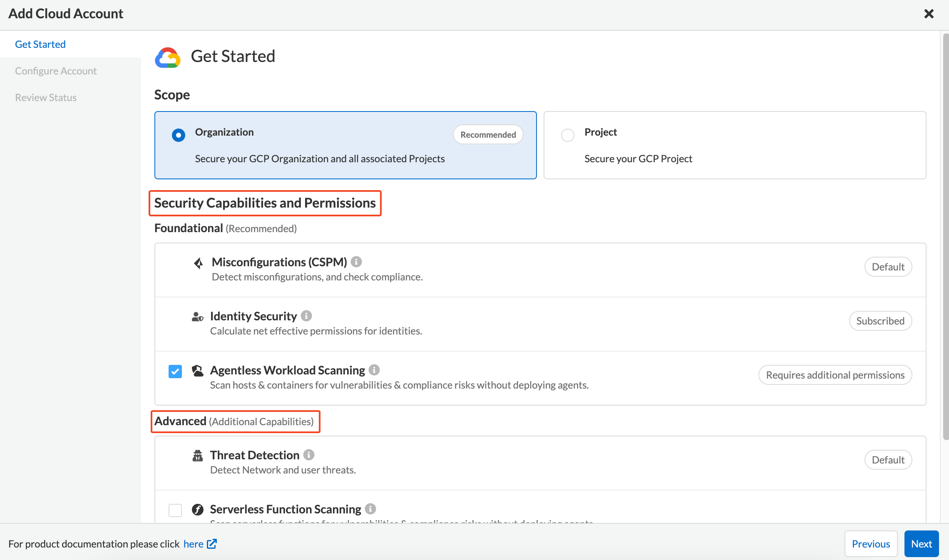Click info icon beside Threat Detection
The height and width of the screenshot is (560, 949).
[309, 455]
